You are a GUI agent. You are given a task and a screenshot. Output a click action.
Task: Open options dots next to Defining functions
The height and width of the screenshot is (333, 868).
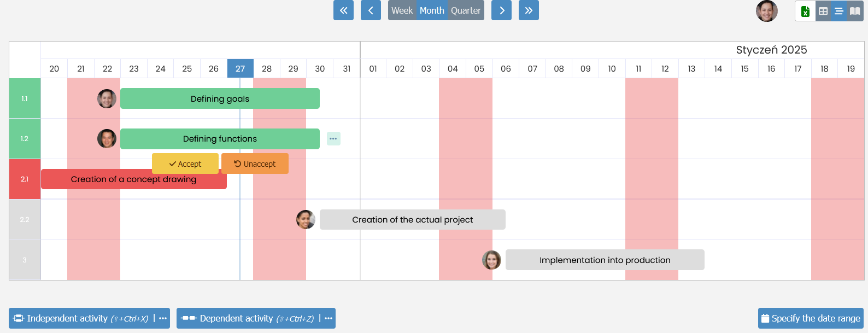click(333, 139)
